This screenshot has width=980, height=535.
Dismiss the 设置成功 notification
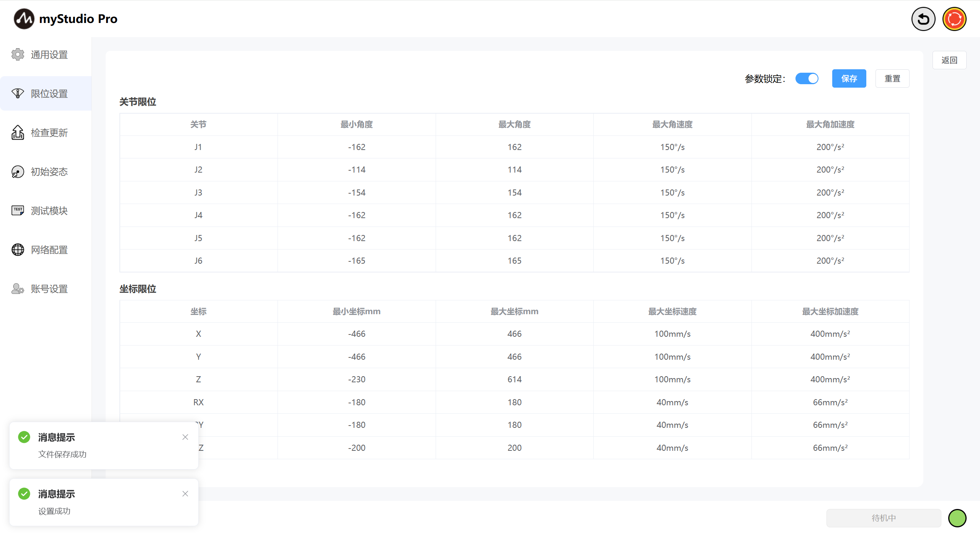pos(185,494)
